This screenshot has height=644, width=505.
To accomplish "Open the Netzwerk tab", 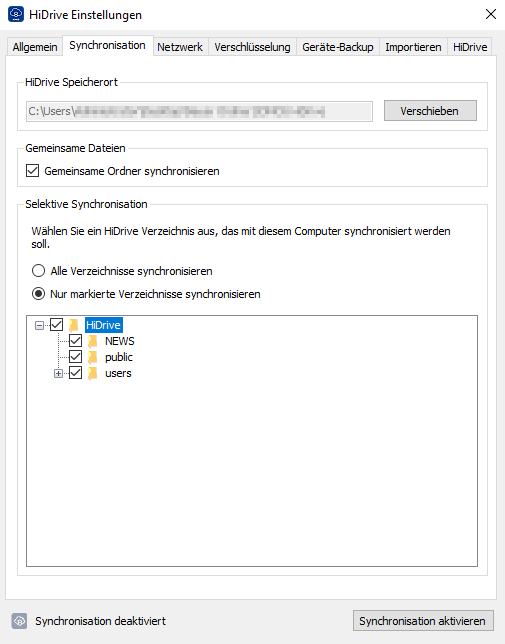I will (180, 47).
